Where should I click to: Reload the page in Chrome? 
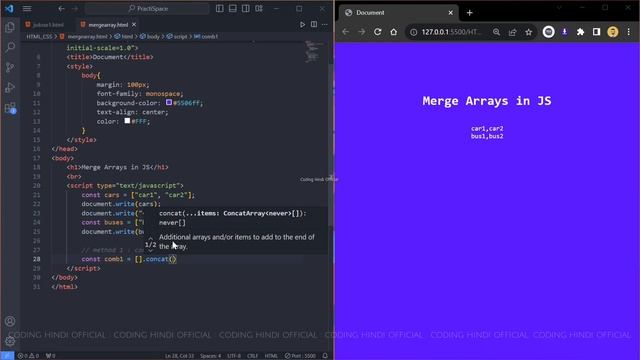[378, 32]
